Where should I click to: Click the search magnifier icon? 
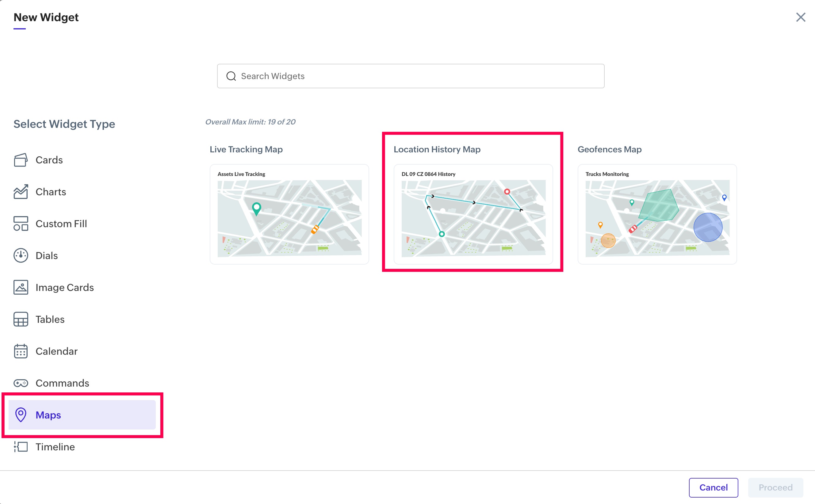click(x=231, y=76)
